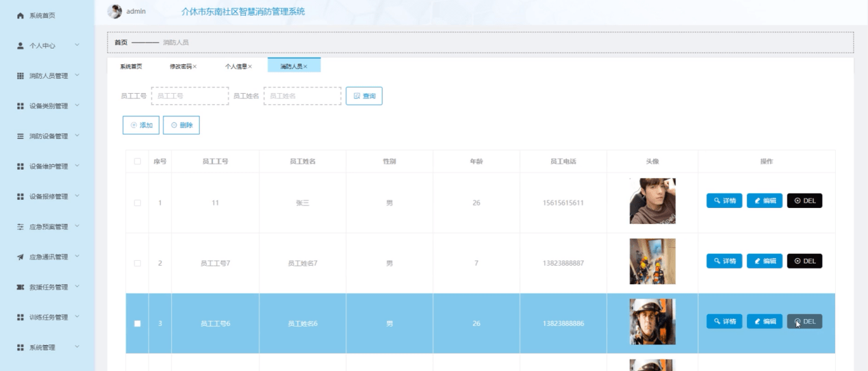The height and width of the screenshot is (371, 868).
Task: Click the 员工工号7 cell
Action: pos(215,264)
